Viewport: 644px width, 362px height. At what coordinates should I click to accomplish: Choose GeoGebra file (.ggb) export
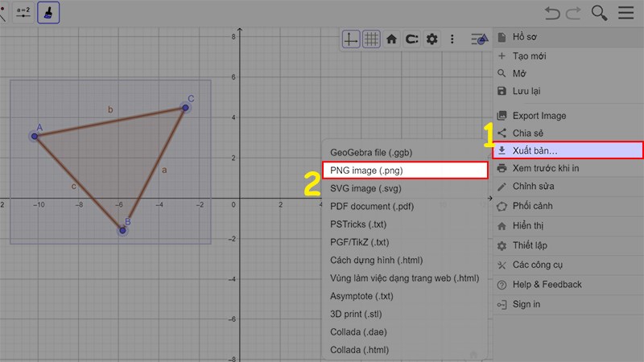click(x=405, y=153)
